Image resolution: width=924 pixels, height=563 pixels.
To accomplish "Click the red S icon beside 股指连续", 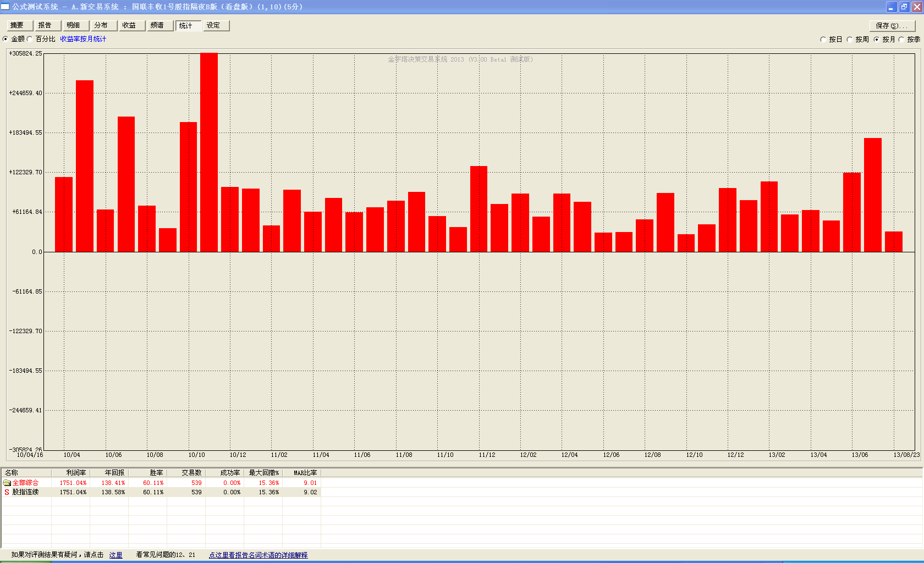I will 7,492.
